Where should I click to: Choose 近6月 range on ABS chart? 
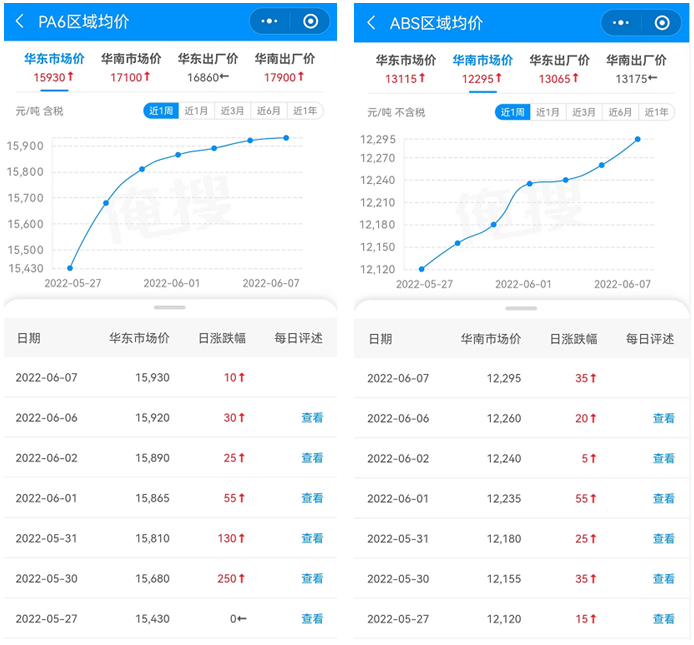(x=619, y=112)
